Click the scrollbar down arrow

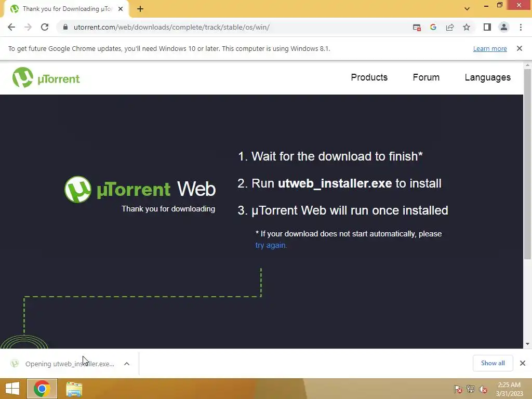click(527, 344)
